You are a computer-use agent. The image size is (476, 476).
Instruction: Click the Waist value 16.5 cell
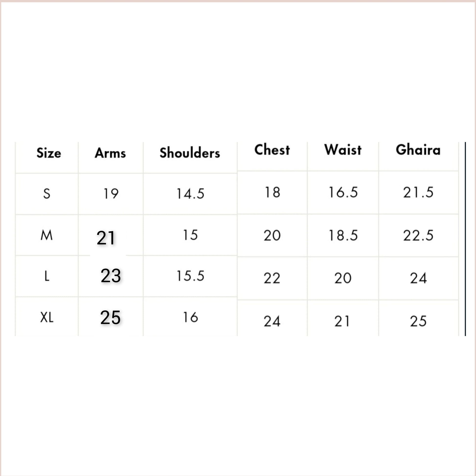343,193
